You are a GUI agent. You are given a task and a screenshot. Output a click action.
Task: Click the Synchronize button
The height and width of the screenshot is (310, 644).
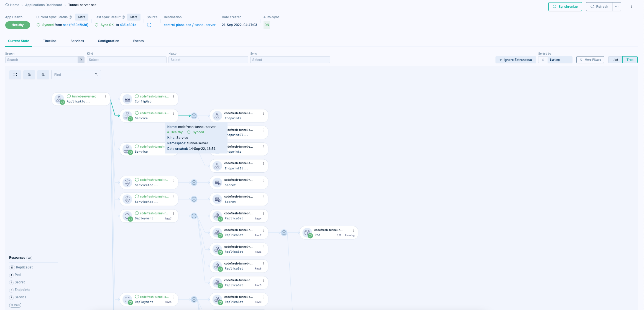click(x=565, y=7)
